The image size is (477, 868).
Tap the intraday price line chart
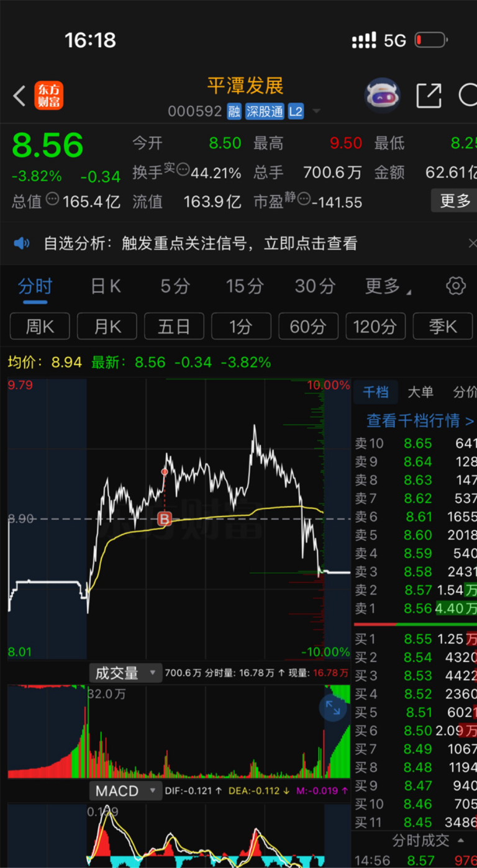click(179, 518)
